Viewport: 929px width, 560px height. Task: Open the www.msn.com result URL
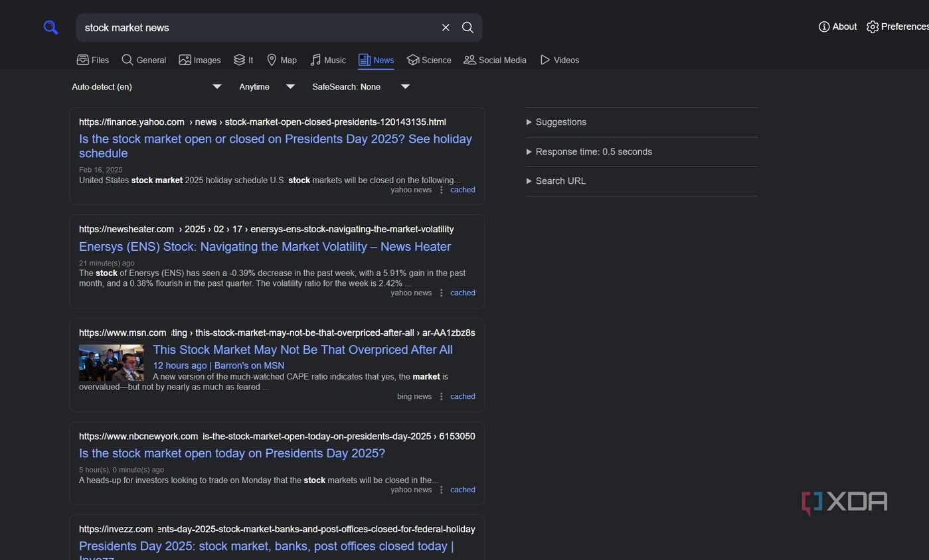click(277, 332)
